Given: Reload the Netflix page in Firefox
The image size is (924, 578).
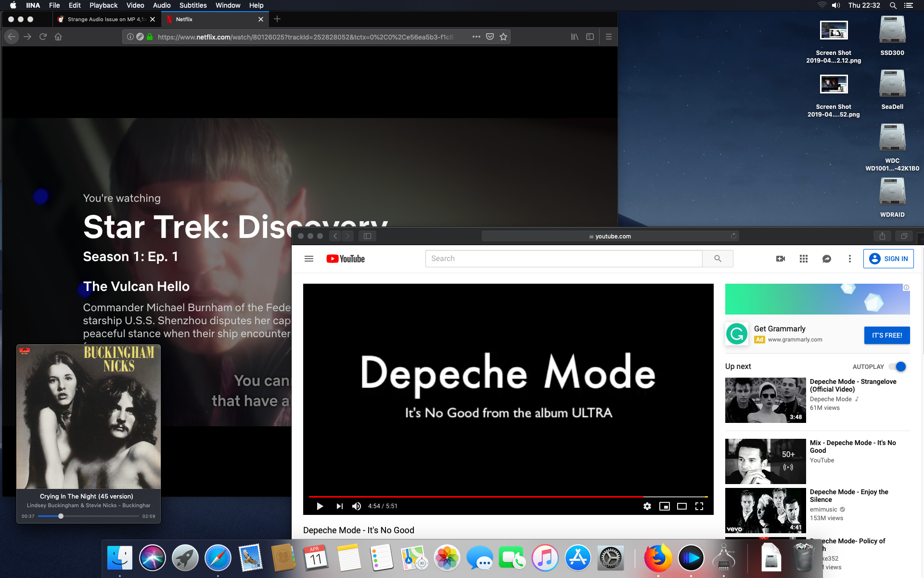Looking at the screenshot, I should pos(43,37).
